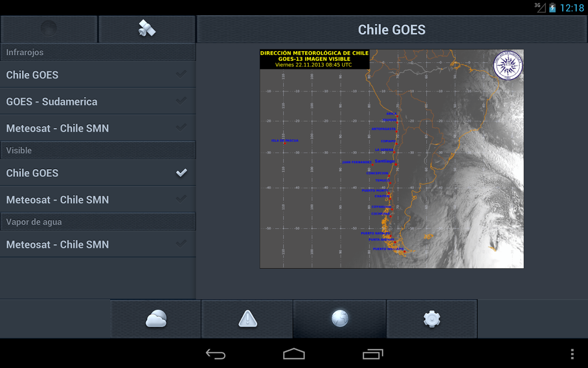Tap the Dirección Meteorológica logo on image

[x=508, y=65]
